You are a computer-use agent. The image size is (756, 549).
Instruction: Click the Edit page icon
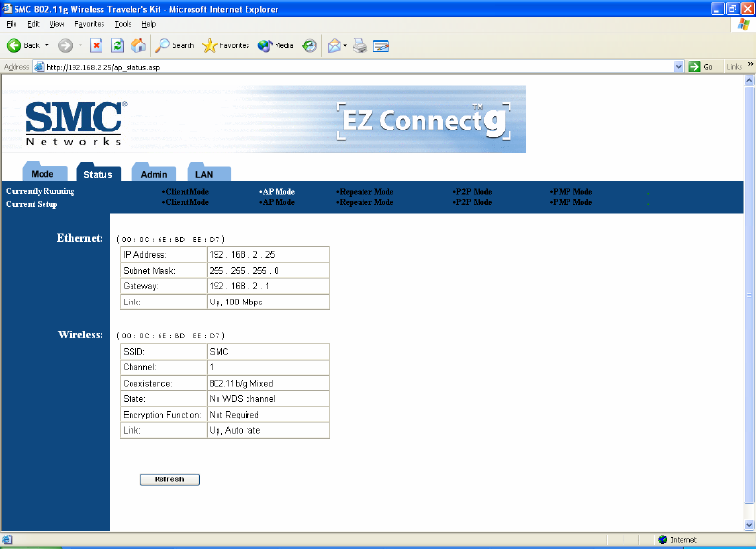point(381,45)
